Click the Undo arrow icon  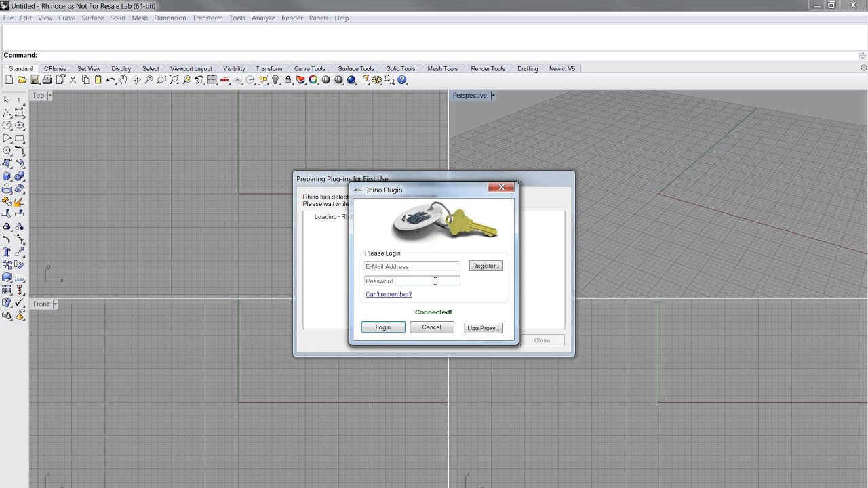pyautogui.click(x=111, y=80)
